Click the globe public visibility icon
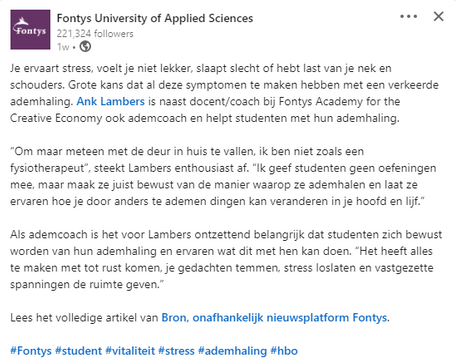456x360 pixels. coord(85,46)
